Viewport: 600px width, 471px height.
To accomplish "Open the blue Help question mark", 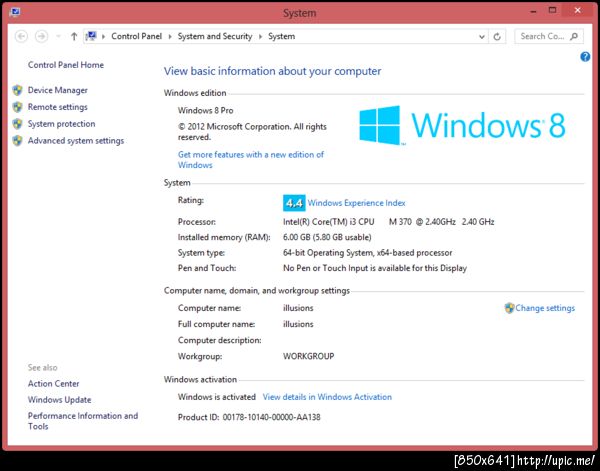I will pyautogui.click(x=585, y=57).
